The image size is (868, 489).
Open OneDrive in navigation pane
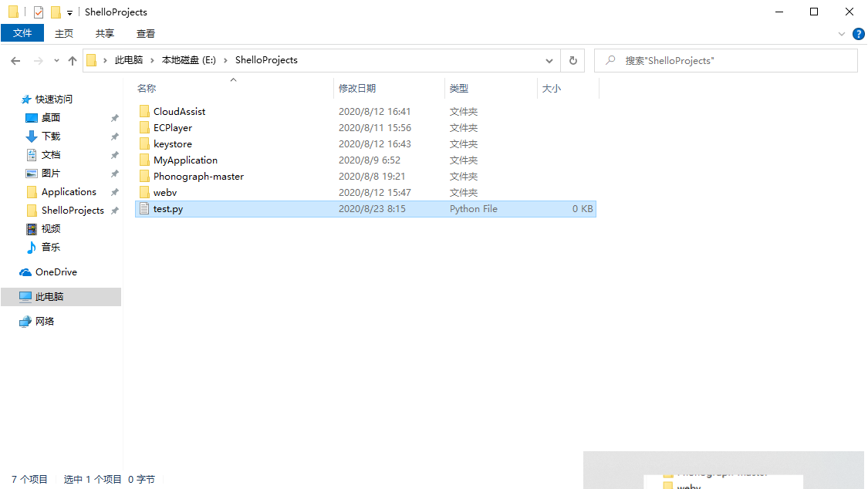(56, 272)
